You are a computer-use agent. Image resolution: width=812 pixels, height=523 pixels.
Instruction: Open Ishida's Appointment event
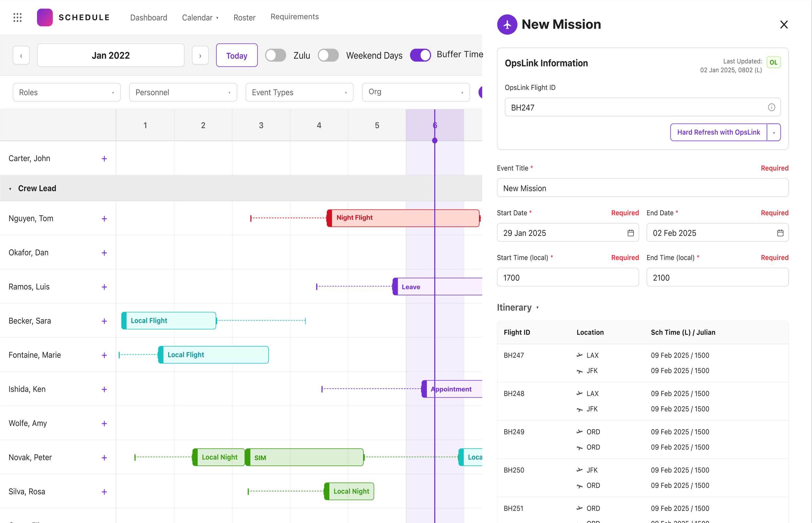click(452, 389)
